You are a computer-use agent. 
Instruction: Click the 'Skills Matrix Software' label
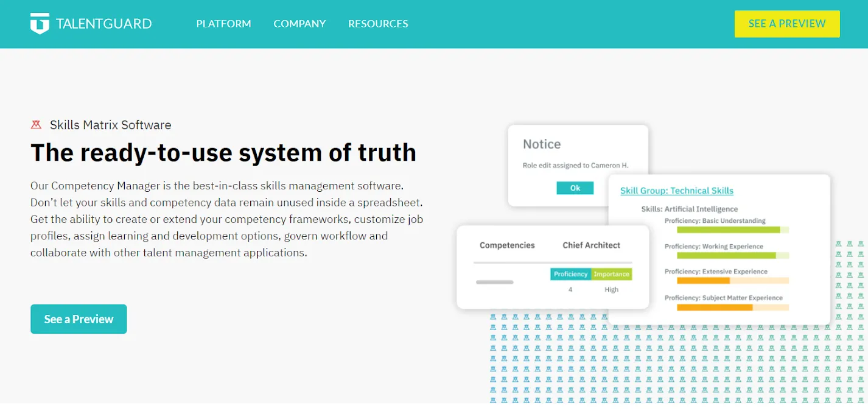coord(110,125)
